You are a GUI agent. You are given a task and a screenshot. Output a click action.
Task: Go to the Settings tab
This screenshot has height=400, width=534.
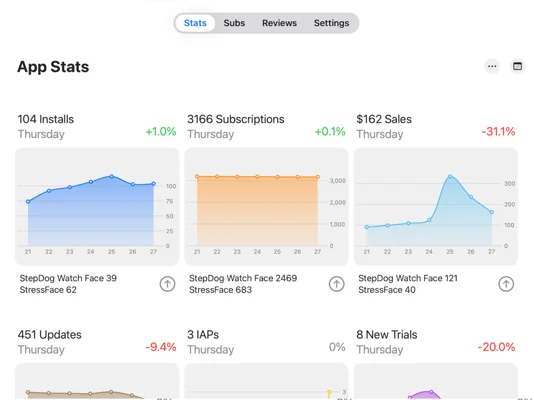(x=331, y=23)
